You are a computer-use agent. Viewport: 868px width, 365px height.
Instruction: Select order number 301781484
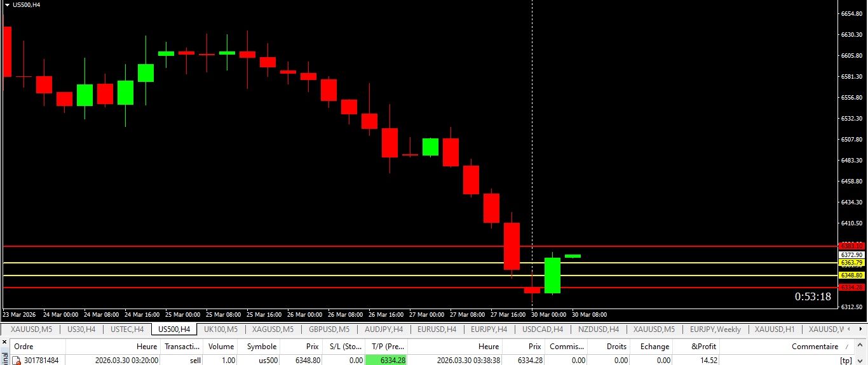click(41, 361)
